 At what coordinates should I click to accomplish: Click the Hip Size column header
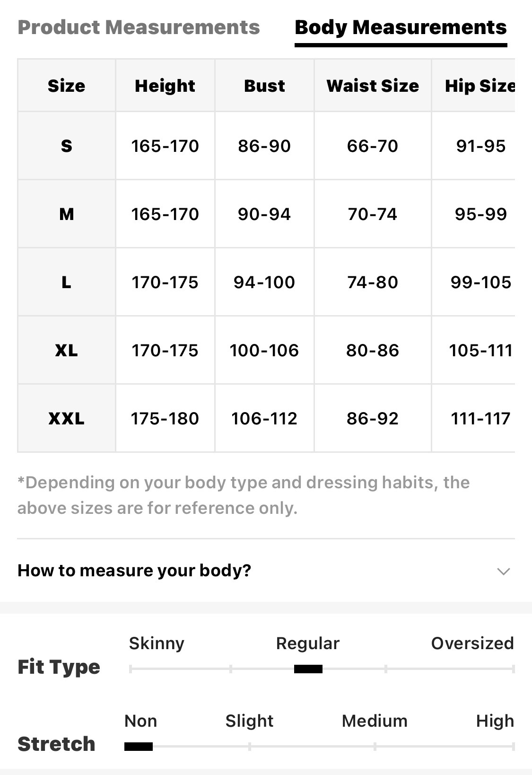480,86
